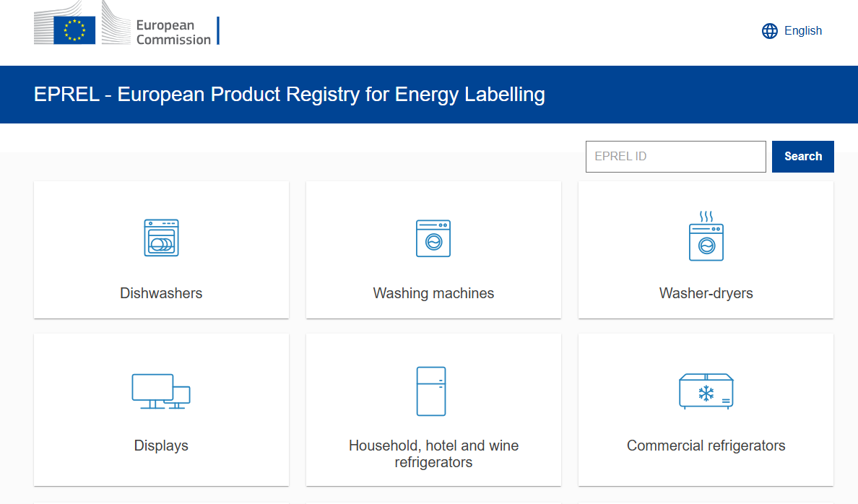
Task: Click the globe language icon
Action: (x=770, y=31)
